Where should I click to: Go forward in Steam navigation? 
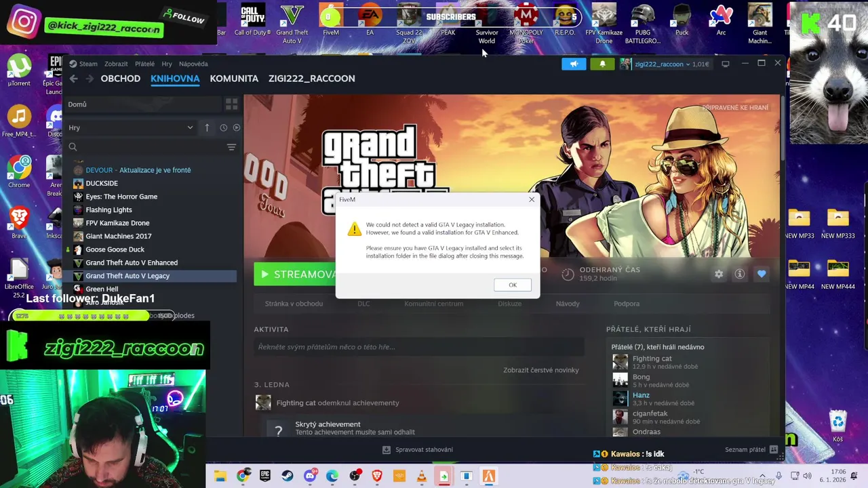tap(88, 79)
